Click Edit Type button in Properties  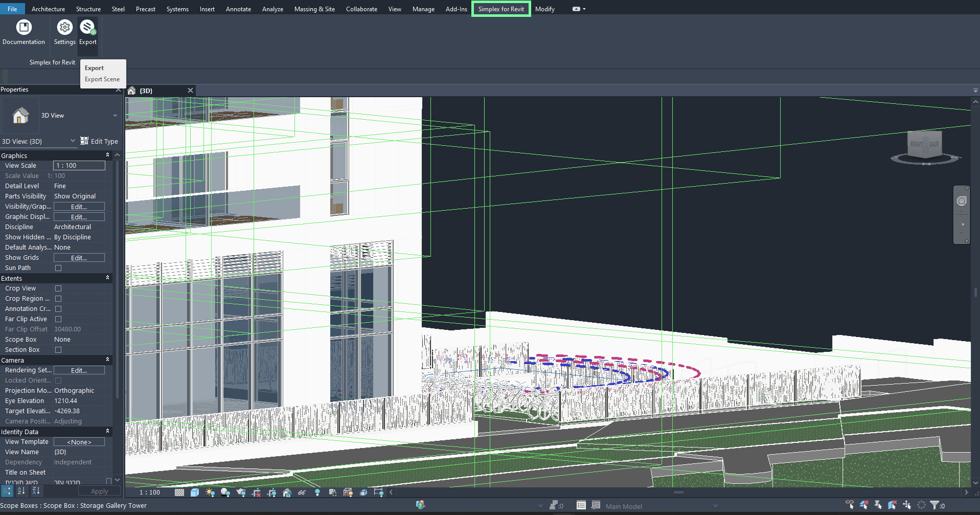point(99,141)
